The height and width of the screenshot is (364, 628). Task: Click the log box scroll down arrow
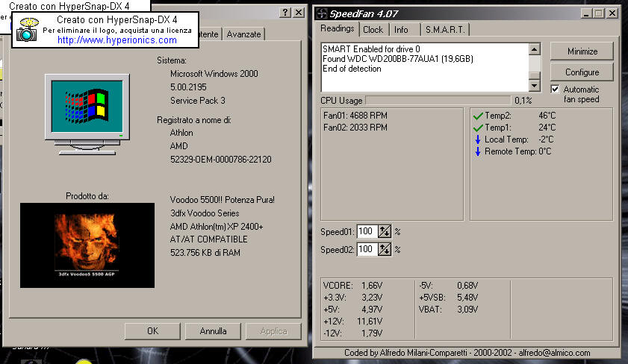tap(535, 86)
